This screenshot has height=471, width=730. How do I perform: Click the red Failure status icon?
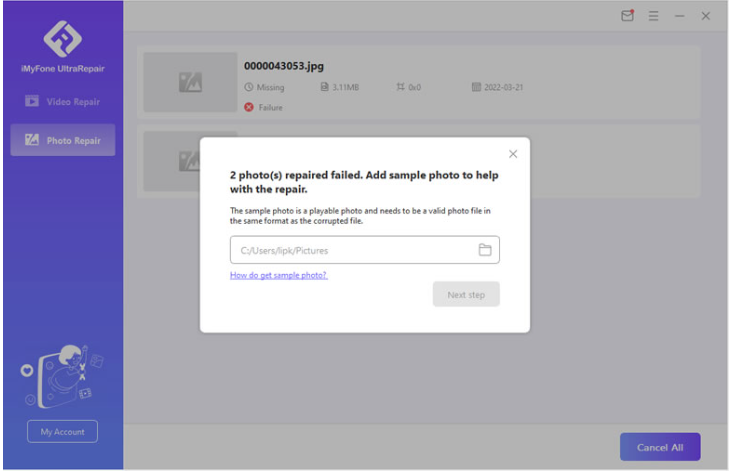point(249,107)
